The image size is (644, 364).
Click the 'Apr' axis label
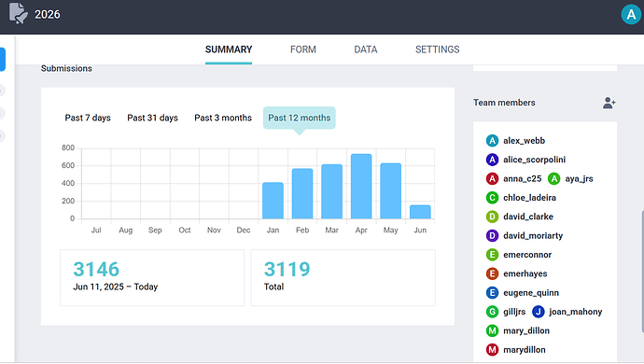pyautogui.click(x=361, y=231)
